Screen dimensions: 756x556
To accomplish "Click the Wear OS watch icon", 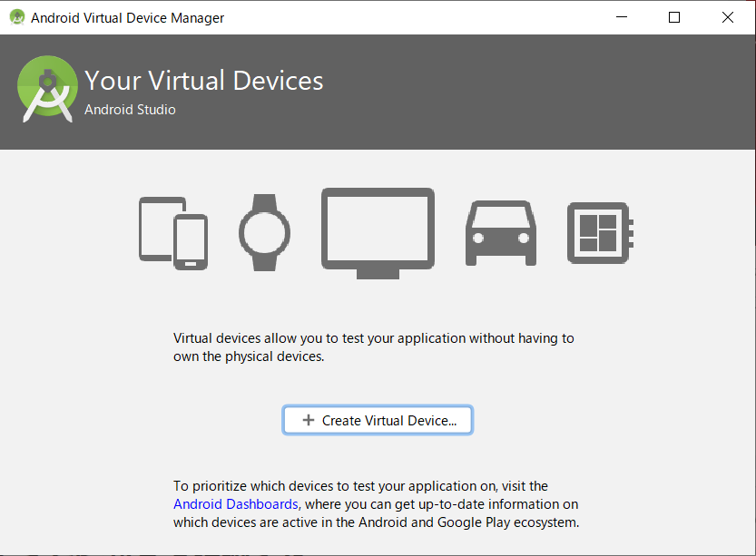I will point(264,233).
